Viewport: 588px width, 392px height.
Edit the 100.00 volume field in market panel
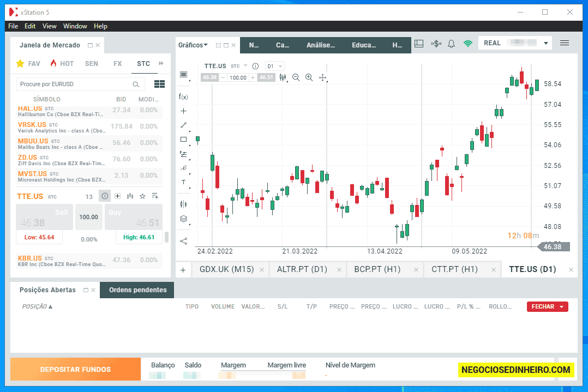(x=88, y=217)
